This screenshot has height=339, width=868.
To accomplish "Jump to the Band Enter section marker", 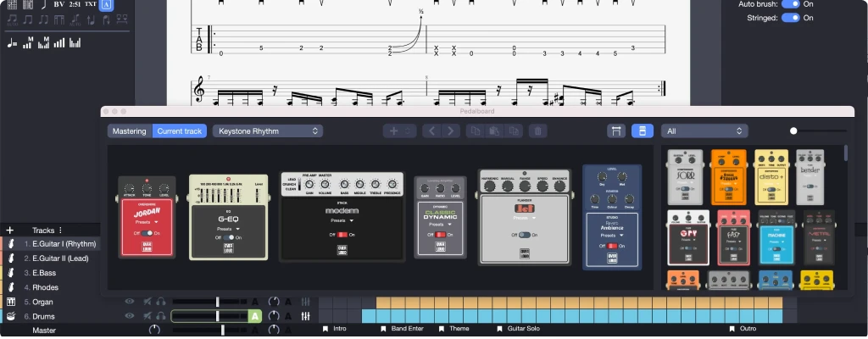I will (403, 329).
